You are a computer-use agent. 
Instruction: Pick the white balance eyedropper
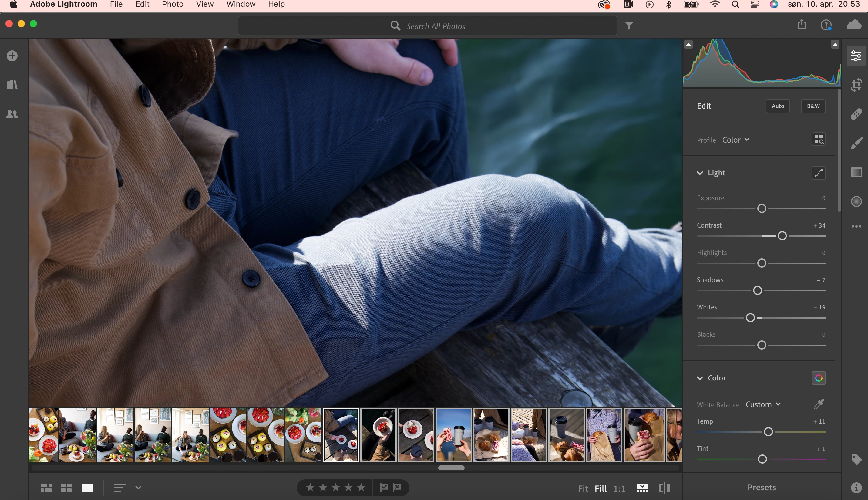[819, 404]
